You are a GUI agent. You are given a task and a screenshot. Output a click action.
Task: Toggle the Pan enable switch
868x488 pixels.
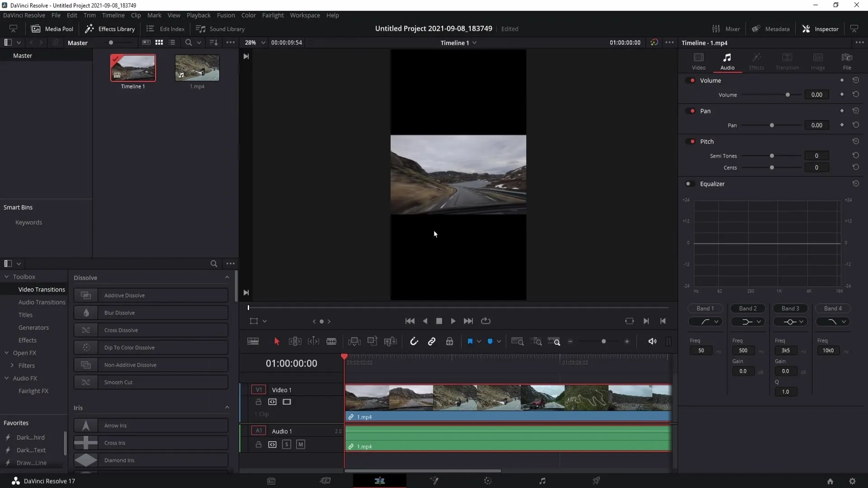point(690,111)
